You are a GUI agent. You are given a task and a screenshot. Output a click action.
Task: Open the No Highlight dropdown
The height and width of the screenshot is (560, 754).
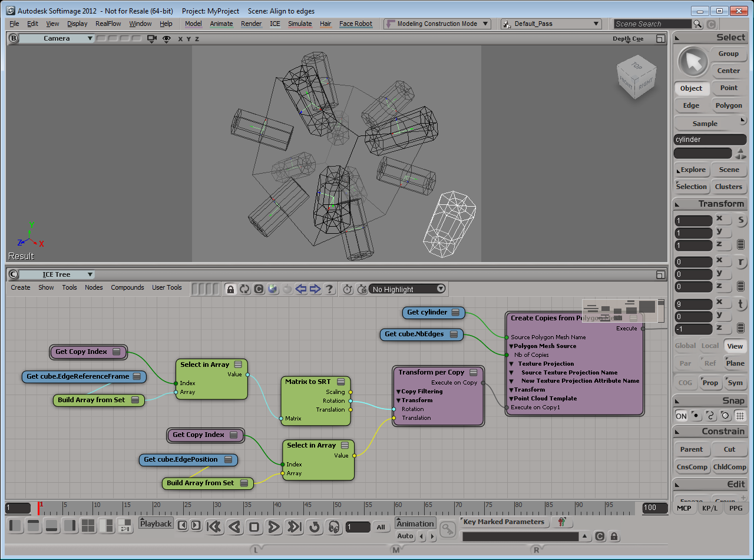408,289
